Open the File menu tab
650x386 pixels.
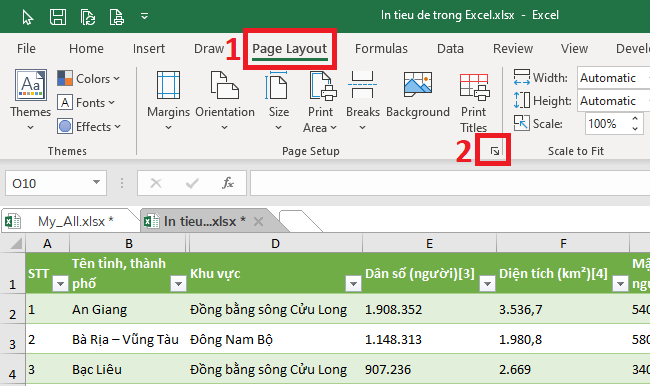click(26, 49)
